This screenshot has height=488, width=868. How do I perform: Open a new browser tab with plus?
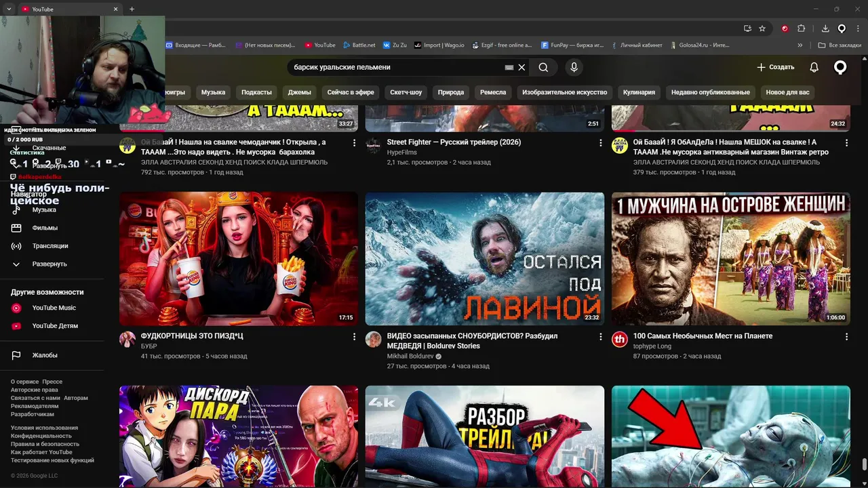point(132,9)
